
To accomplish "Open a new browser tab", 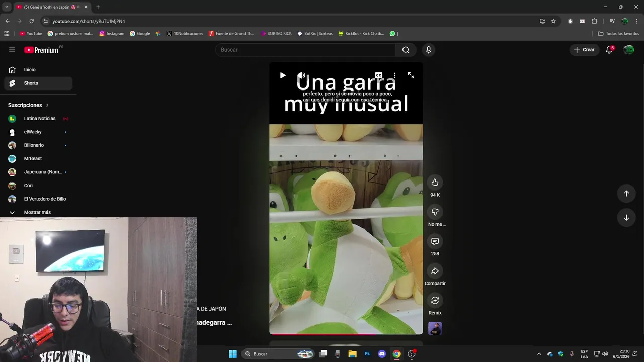I will coord(98,7).
